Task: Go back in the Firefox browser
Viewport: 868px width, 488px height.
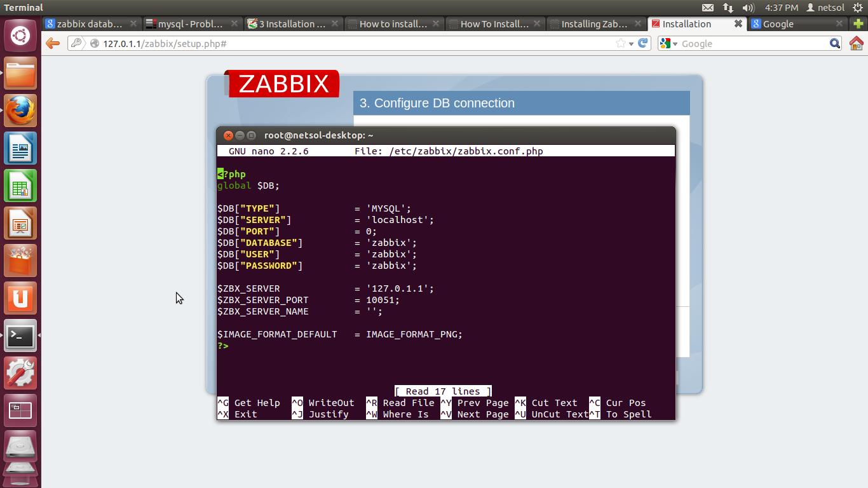Action: pos(53,43)
